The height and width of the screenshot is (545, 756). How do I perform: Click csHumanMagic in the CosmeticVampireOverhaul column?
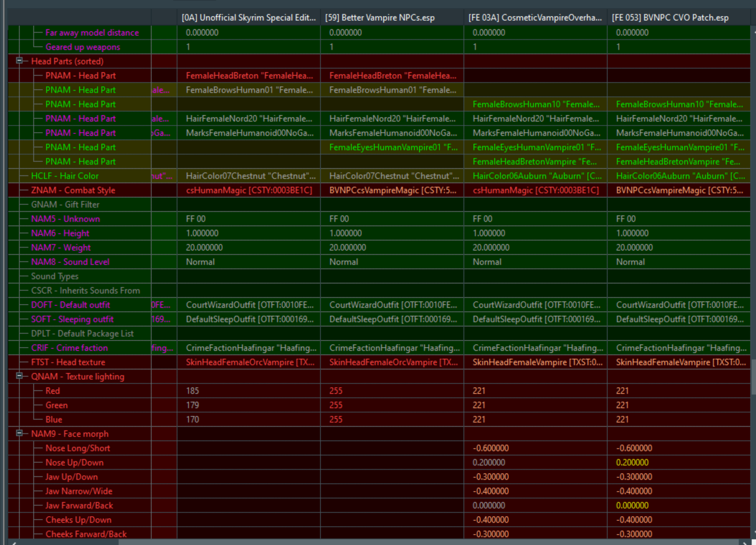tap(536, 190)
